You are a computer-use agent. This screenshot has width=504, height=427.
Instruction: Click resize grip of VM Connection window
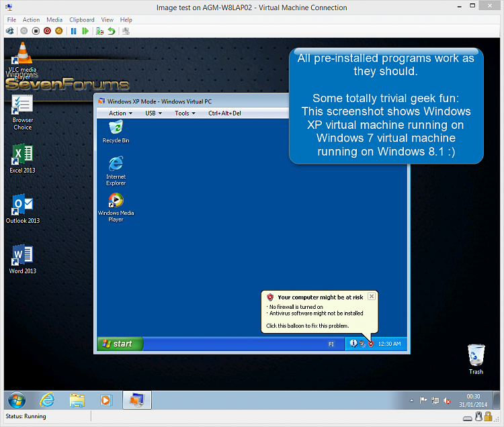click(497, 420)
